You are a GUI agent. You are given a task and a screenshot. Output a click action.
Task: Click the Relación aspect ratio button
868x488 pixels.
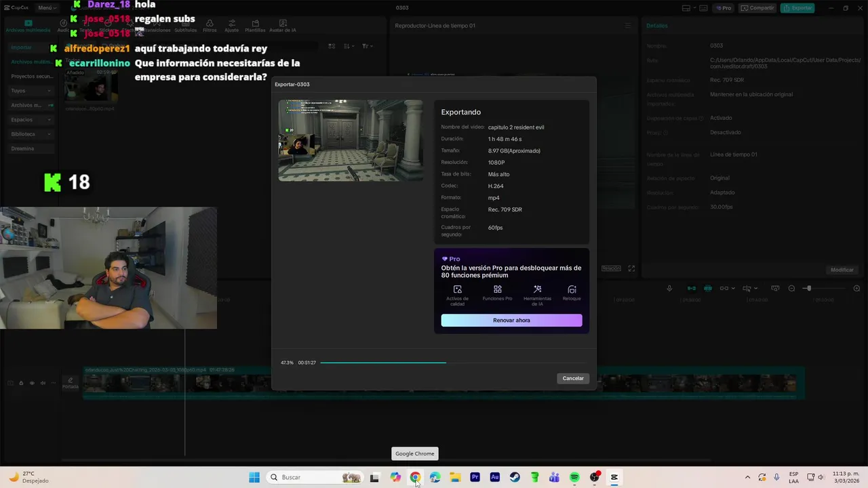click(x=611, y=268)
